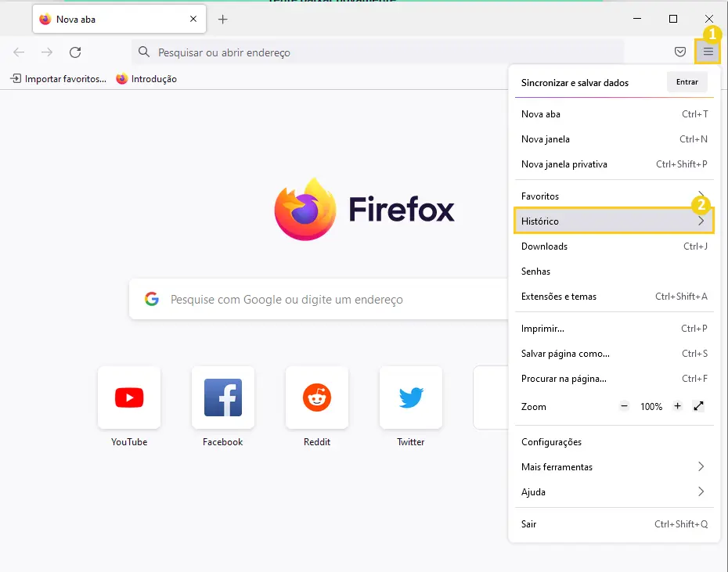Click the address bar field
728x572 pixels.
(x=377, y=52)
